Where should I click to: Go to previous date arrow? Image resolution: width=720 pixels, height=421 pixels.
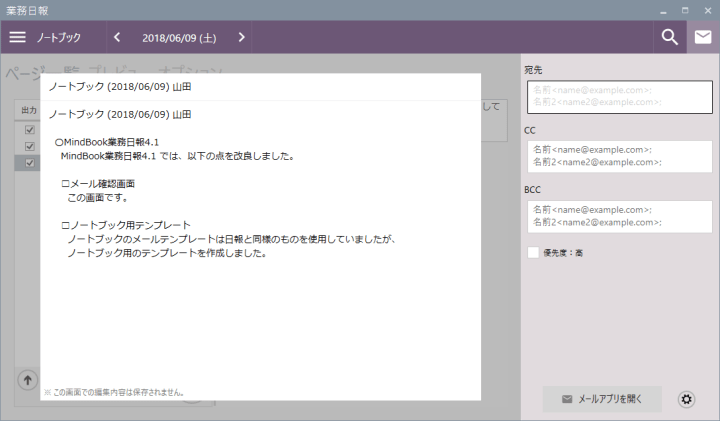[x=117, y=37]
